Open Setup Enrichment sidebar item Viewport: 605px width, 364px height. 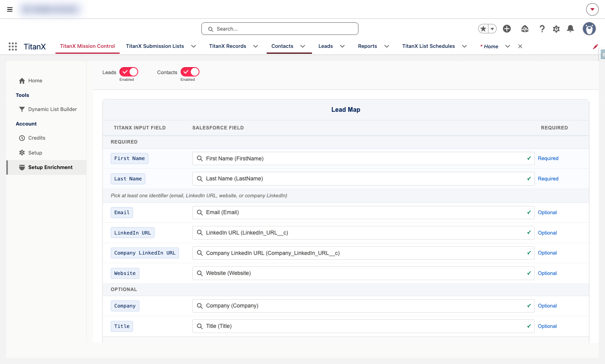[x=47, y=167]
